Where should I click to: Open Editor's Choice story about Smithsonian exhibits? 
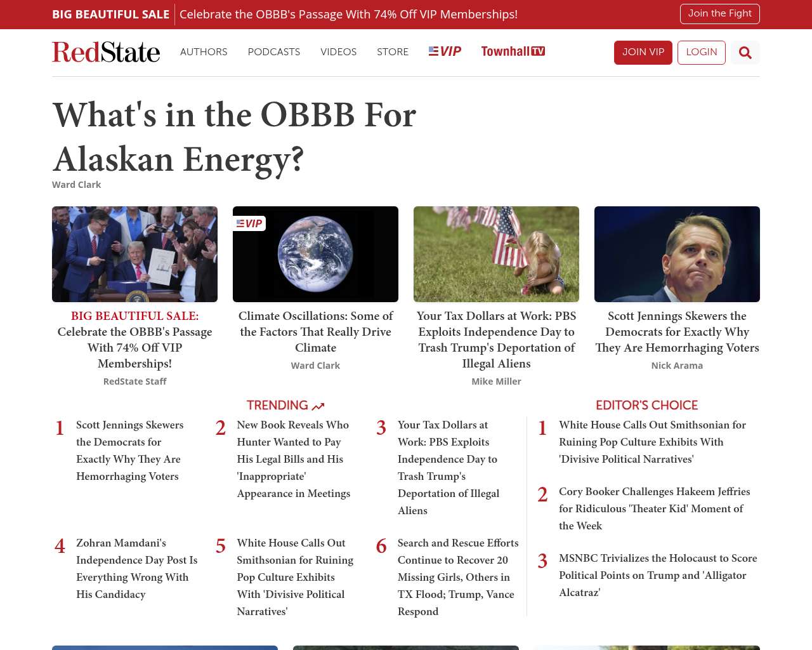(x=652, y=442)
